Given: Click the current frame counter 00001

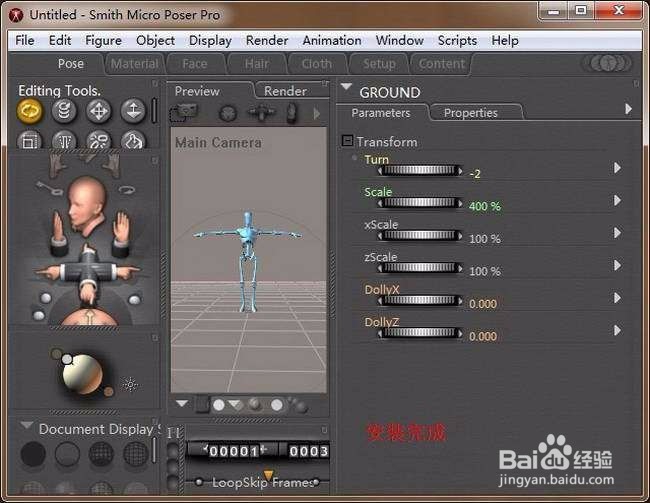Looking at the screenshot, I should point(233,451).
